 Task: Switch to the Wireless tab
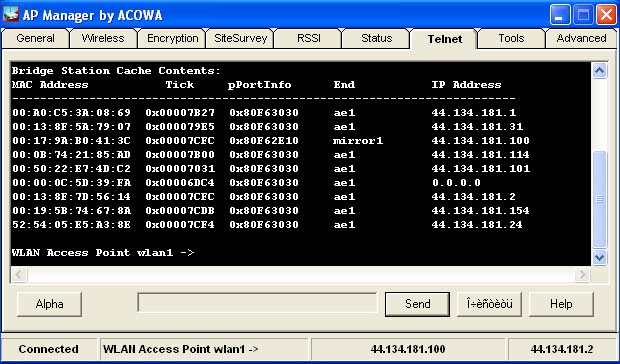coord(103,38)
